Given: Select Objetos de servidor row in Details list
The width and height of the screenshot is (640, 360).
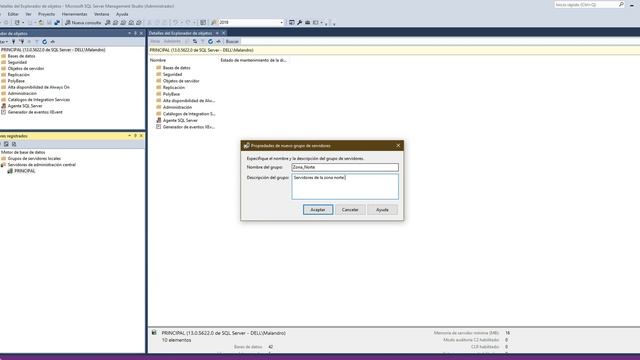Looking at the screenshot, I should click(x=181, y=81).
